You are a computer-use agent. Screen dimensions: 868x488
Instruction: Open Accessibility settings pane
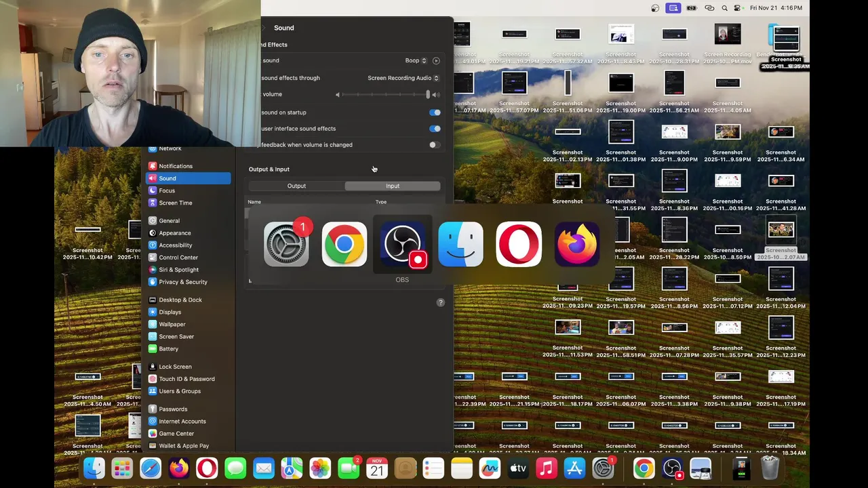point(188,245)
